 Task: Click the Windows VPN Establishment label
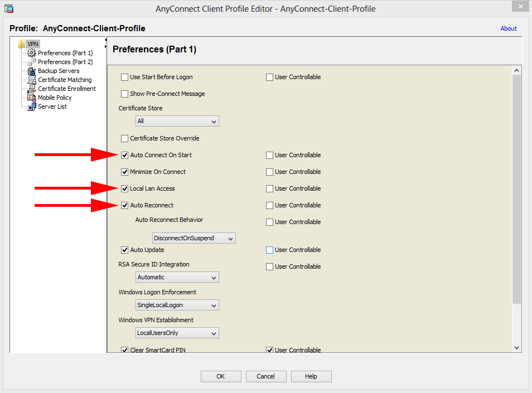[156, 320]
